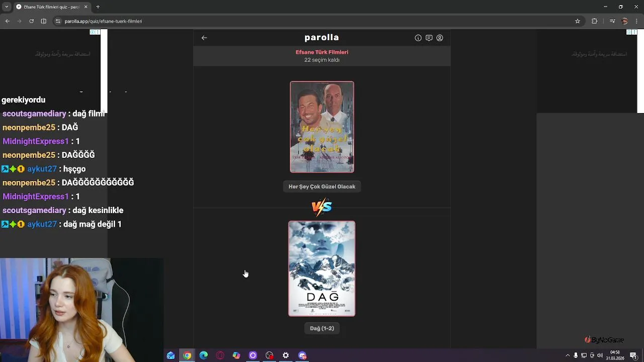This screenshot has height=362, width=644.
Task: View site information icon in address bar
Action: pyautogui.click(x=58, y=21)
